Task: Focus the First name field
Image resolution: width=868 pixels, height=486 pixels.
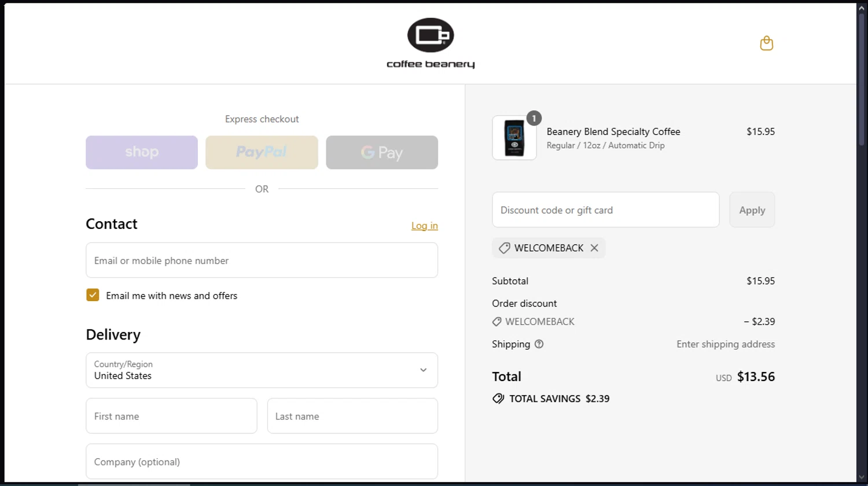Action: pyautogui.click(x=171, y=416)
